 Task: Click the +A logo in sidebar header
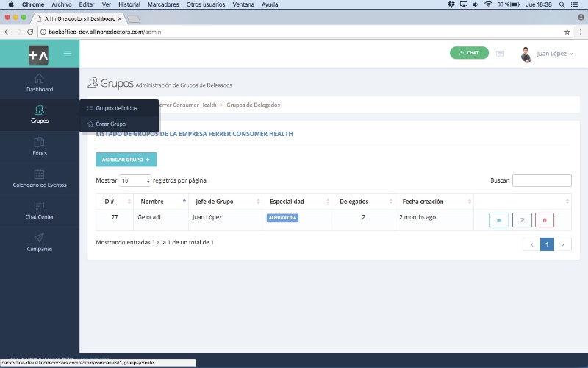point(38,54)
